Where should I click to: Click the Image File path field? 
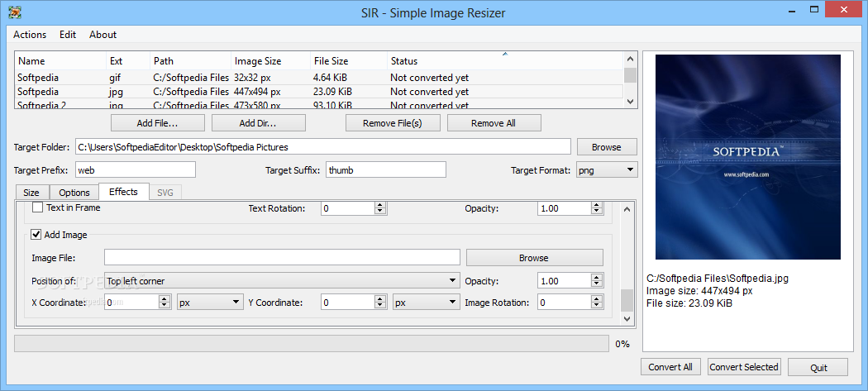tap(283, 258)
